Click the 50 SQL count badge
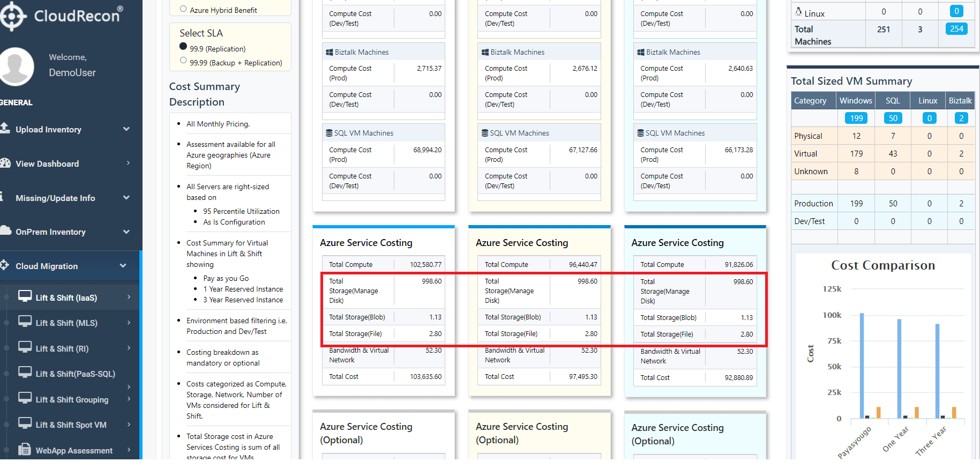 click(x=893, y=118)
